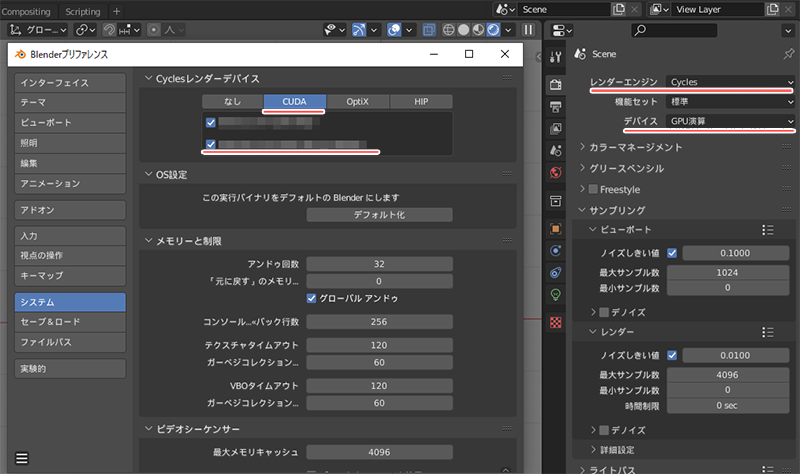Enable the Freestyle checkbox
The width and height of the screenshot is (800, 474).
point(594,190)
